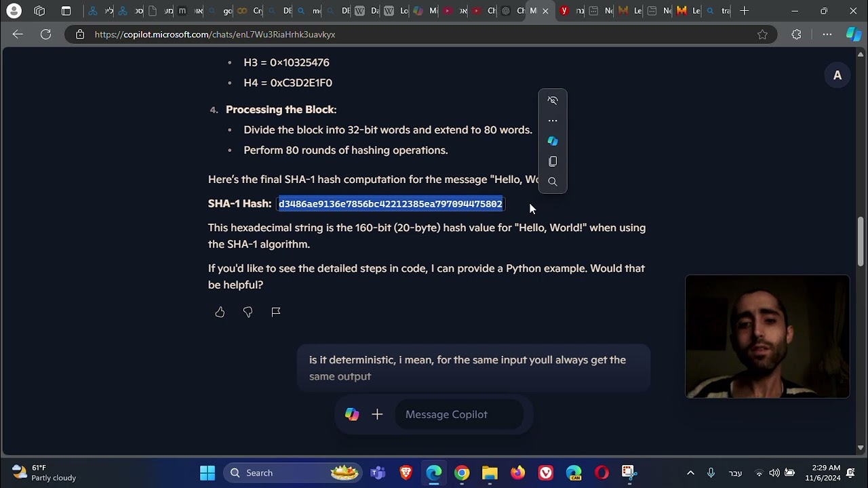Open the Workspaces button
The width and height of the screenshot is (868, 488).
click(x=39, y=11)
